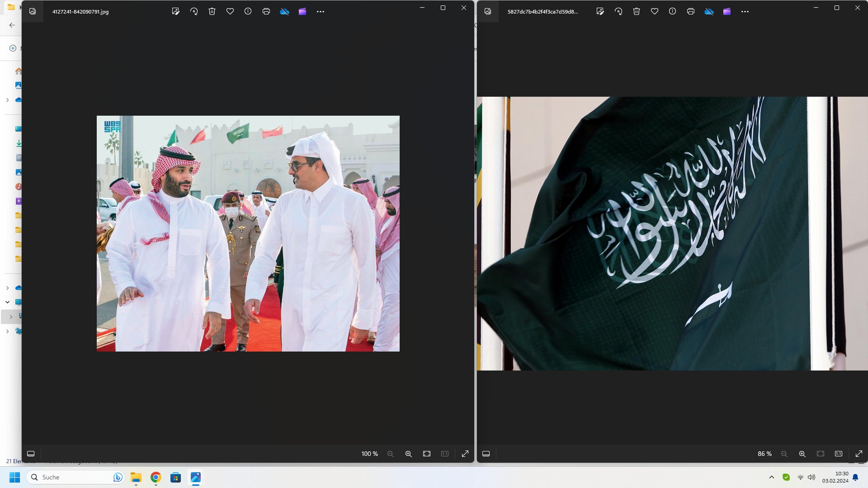Zoom in on left Photos window image

click(408, 454)
